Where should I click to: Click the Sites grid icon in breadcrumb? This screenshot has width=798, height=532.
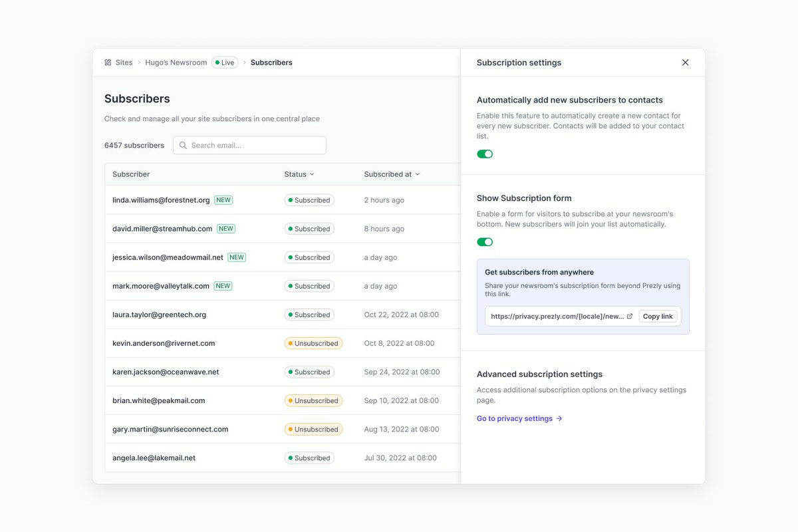pyautogui.click(x=108, y=63)
